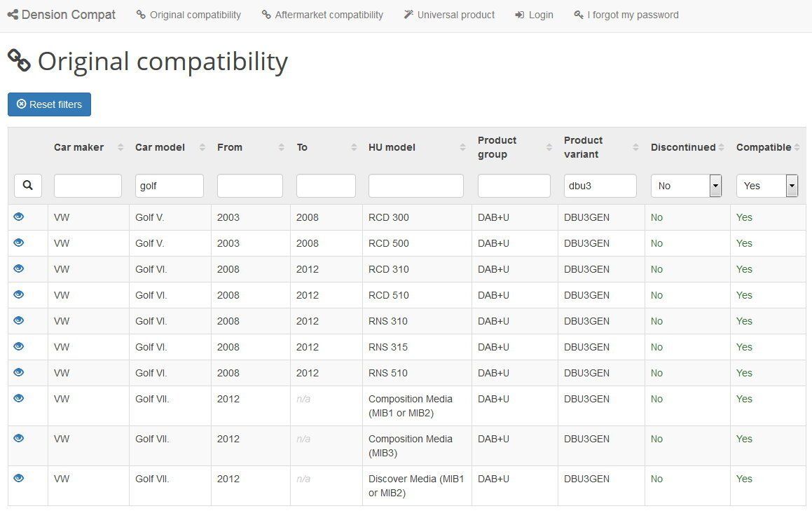Click the Login link
812x511 pixels.
click(x=534, y=15)
